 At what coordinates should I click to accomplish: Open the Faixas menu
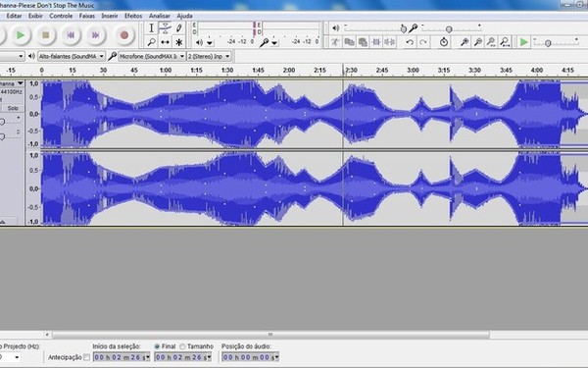87,16
